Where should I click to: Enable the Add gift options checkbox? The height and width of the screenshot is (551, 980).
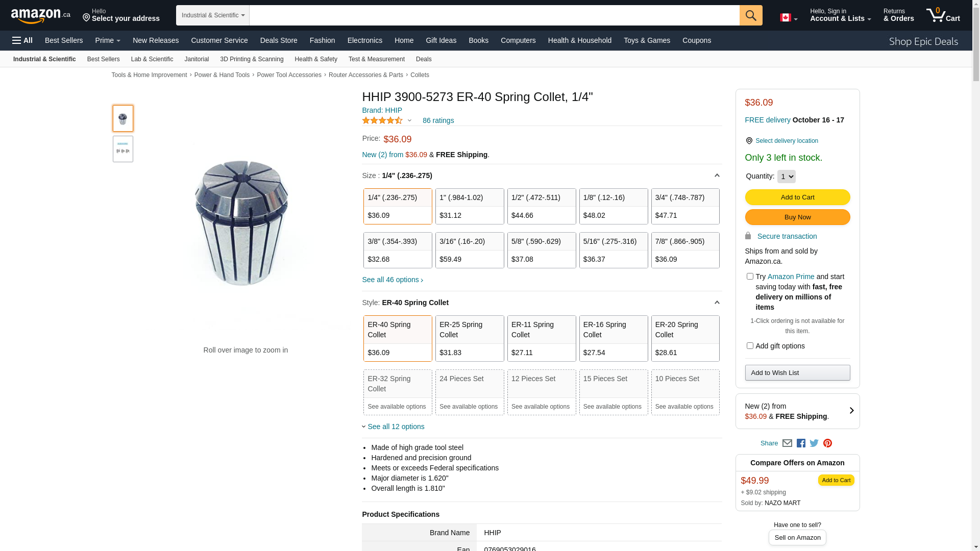750,346
